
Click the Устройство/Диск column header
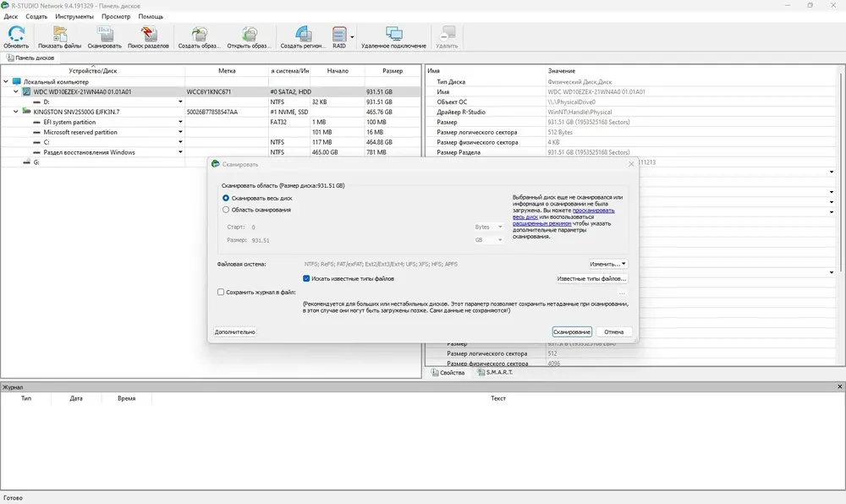click(93, 71)
